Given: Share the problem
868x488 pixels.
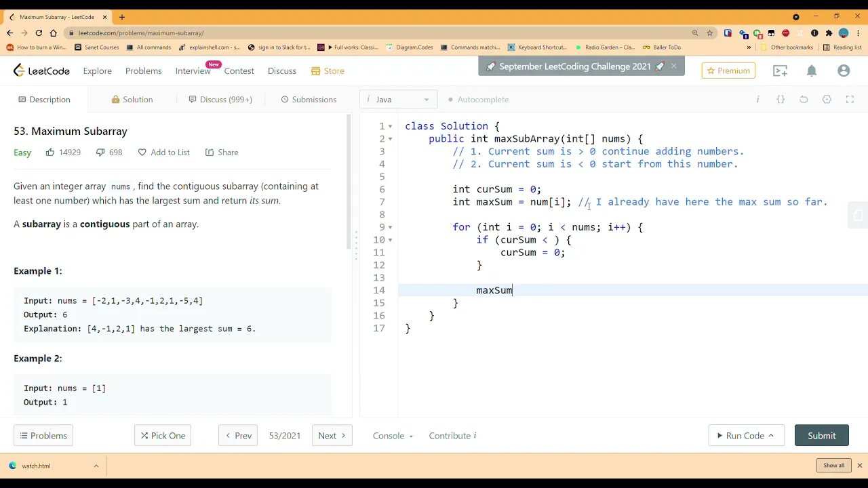Looking at the screenshot, I should 222,152.
